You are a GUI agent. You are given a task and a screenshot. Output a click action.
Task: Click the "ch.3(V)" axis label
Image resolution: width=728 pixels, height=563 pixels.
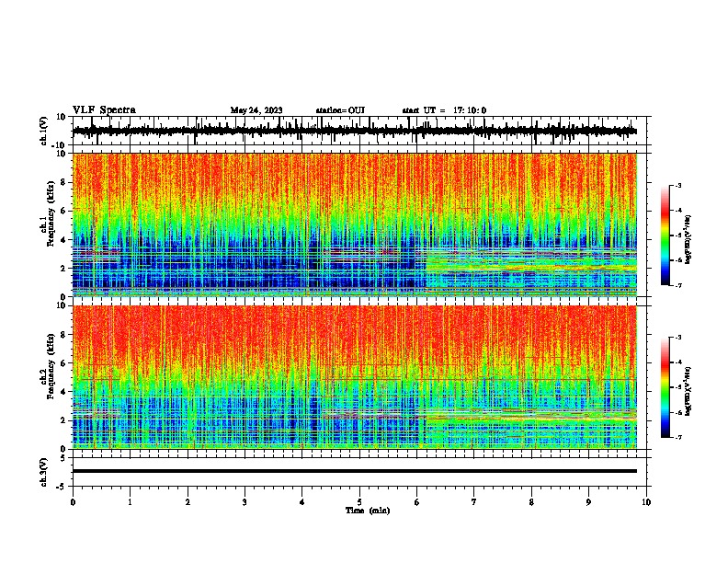(x=44, y=472)
